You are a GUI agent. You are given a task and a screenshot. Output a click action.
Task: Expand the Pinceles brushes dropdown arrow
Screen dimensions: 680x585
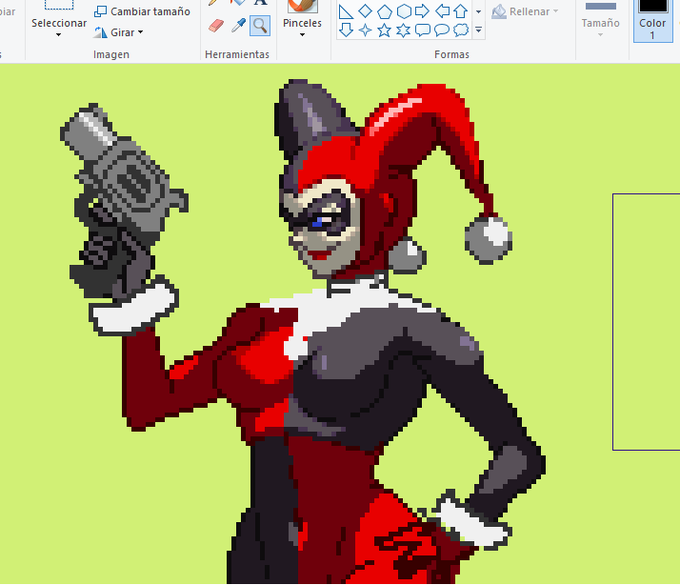click(302, 35)
